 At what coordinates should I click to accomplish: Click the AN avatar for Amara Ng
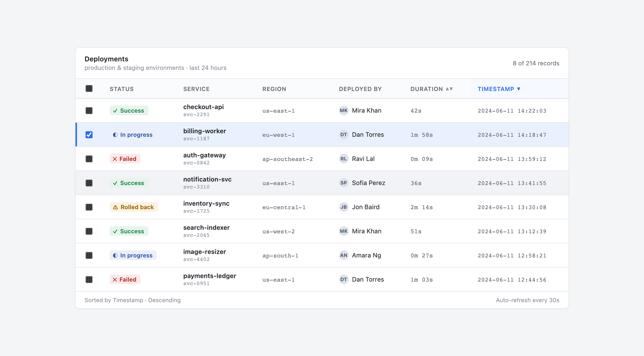click(x=344, y=255)
